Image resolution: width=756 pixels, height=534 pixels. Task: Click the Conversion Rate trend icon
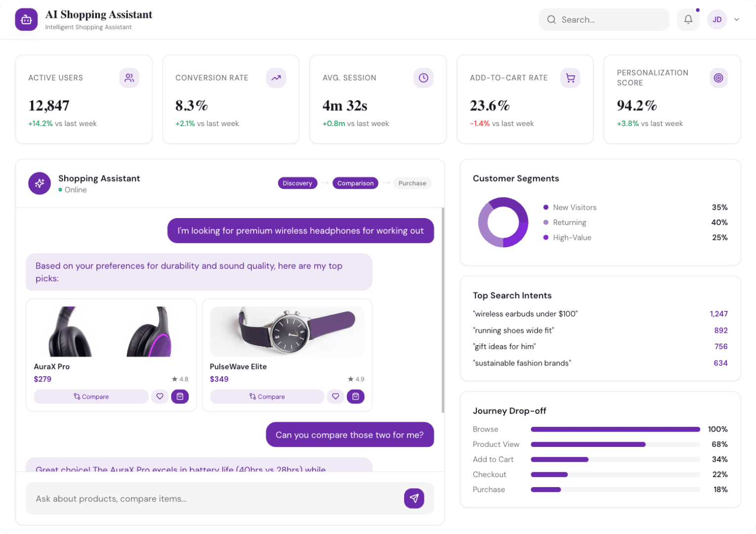[276, 78]
